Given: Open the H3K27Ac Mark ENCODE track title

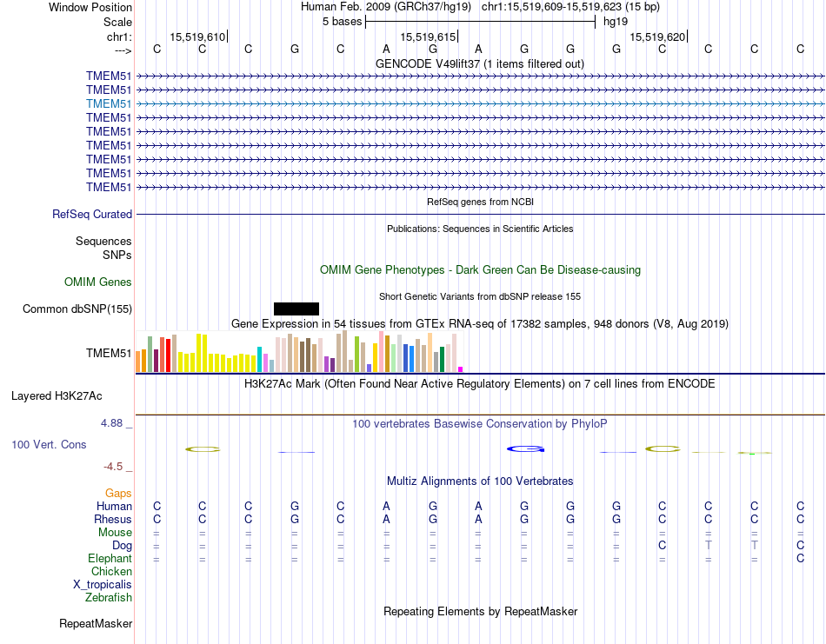Looking at the screenshot, I should point(479,383).
